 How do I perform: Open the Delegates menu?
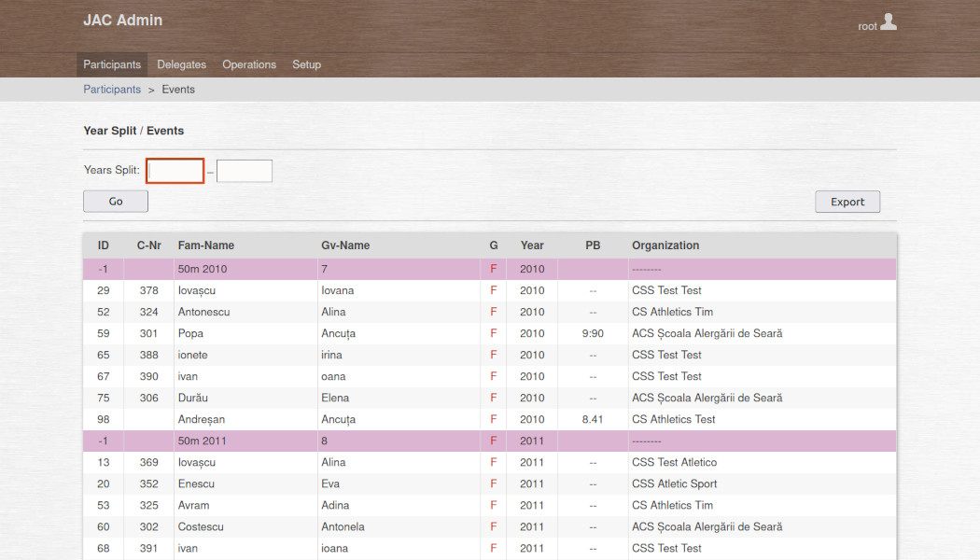181,64
